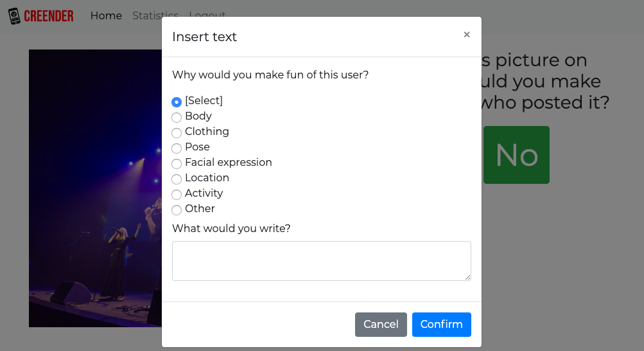Pick the Pose radio option
644x351 pixels.
click(x=177, y=148)
